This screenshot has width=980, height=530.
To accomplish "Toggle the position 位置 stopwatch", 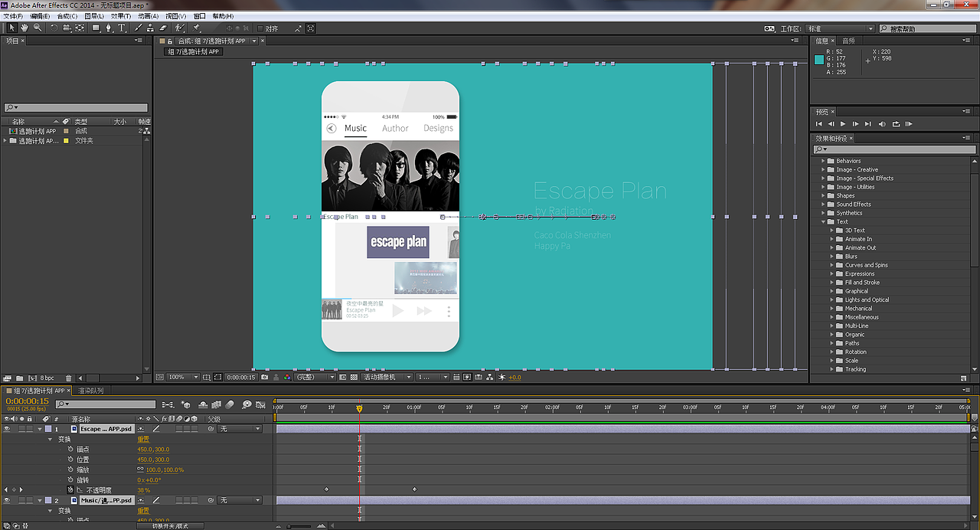I will [x=70, y=460].
